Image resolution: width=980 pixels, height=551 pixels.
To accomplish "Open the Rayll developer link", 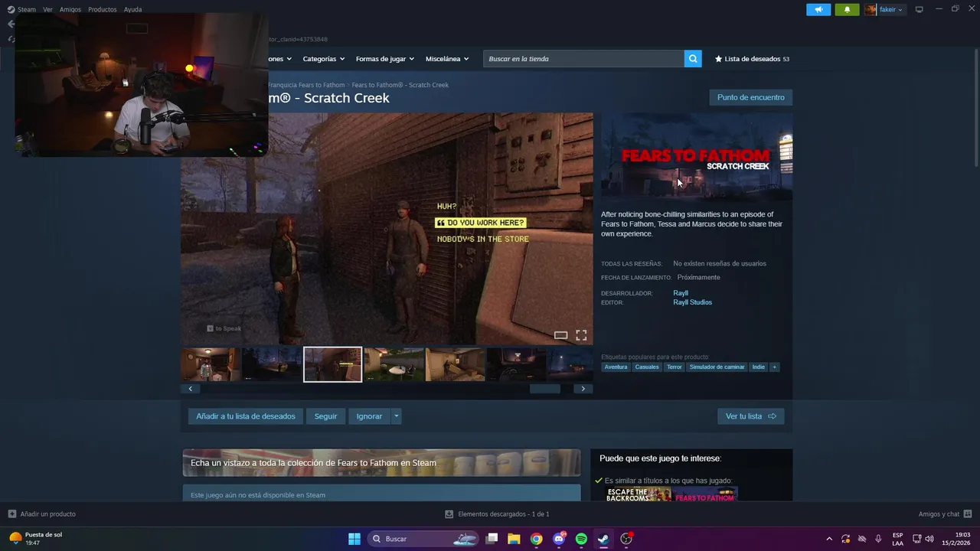I will click(x=681, y=293).
